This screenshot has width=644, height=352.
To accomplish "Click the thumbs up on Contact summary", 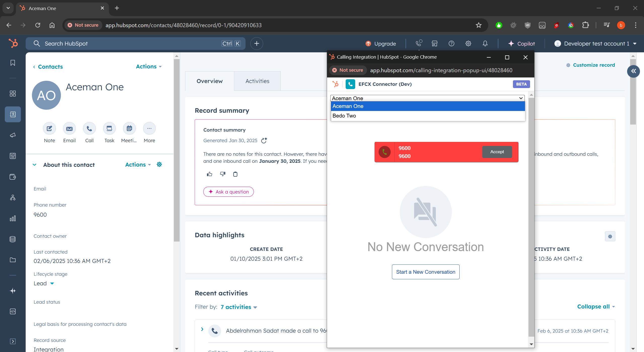I will [x=209, y=174].
